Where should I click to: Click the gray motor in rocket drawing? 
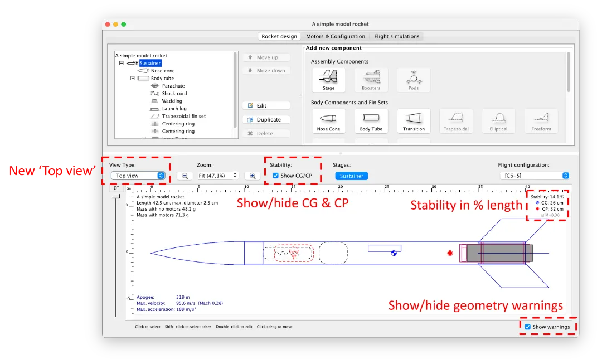coord(499,253)
